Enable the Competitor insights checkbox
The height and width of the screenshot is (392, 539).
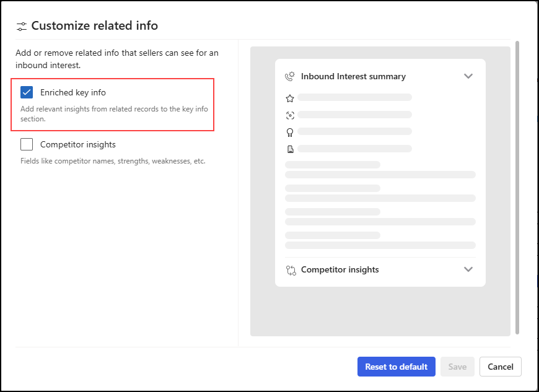click(x=27, y=144)
